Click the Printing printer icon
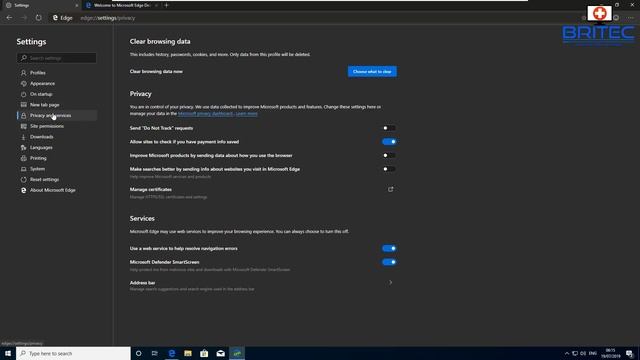Viewport: 640px width, 360px height. pos(24,158)
